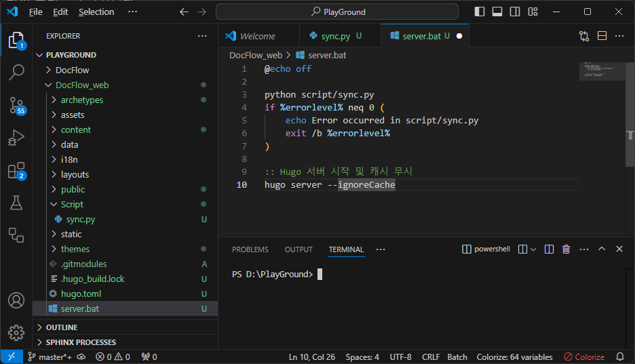Screen dimensions: 635x364
Task: Click the ports forwarded indicator showing 0
Action: (x=149, y=357)
